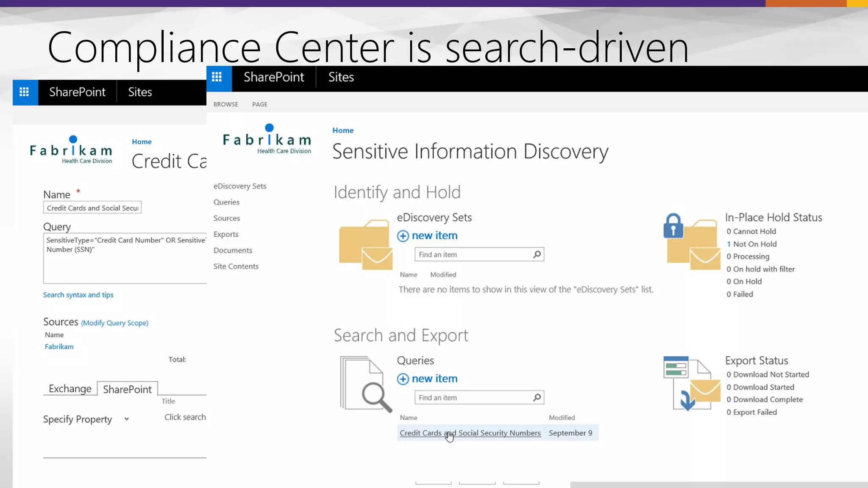
Task: Click '1 Not On Hold' status
Action: tap(751, 244)
